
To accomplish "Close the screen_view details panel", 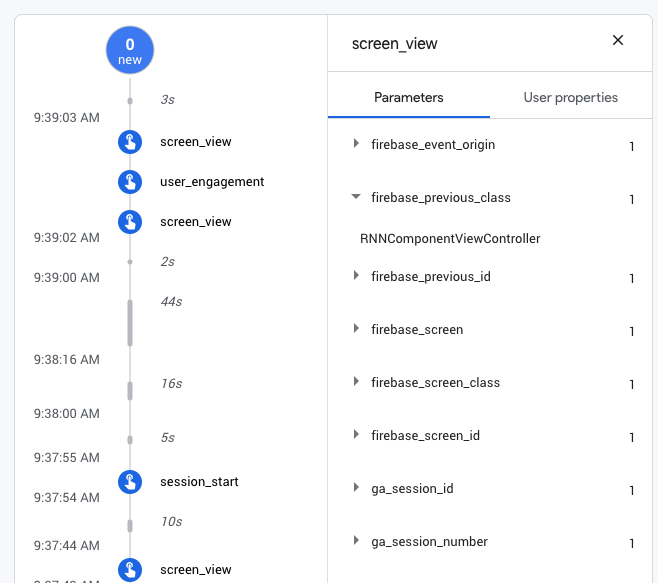I will (618, 40).
